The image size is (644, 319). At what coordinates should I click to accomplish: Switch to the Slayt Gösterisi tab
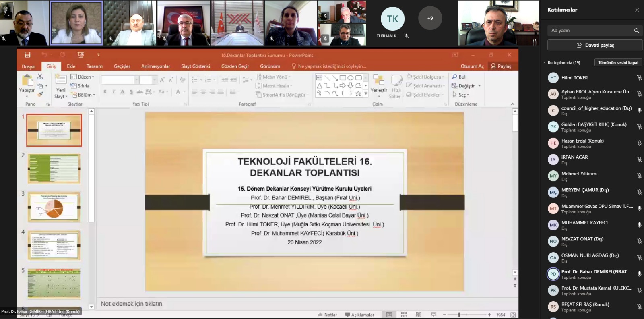pos(196,66)
